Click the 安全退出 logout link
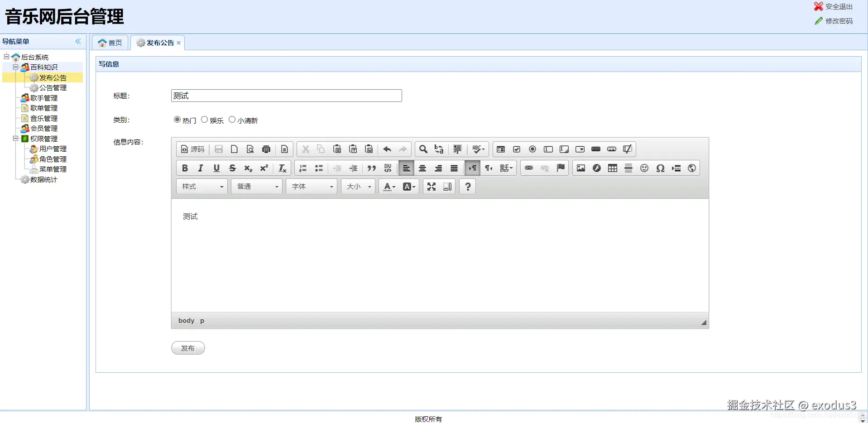 pos(839,7)
